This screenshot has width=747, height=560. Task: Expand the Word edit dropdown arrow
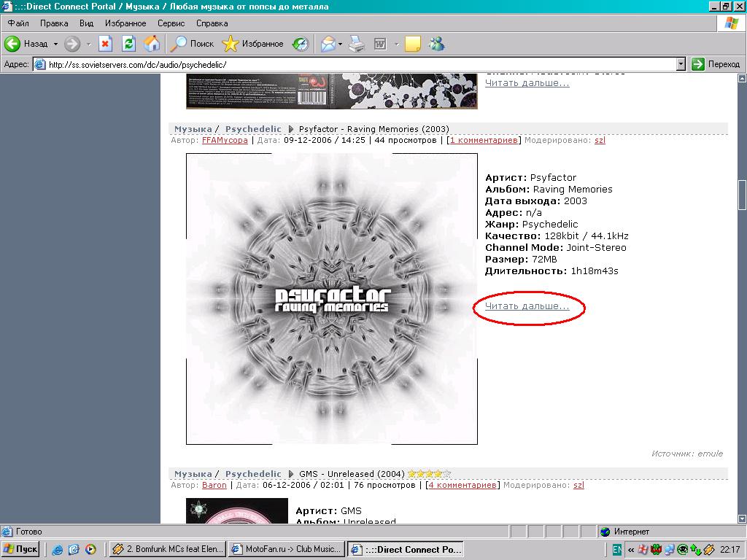pos(396,44)
